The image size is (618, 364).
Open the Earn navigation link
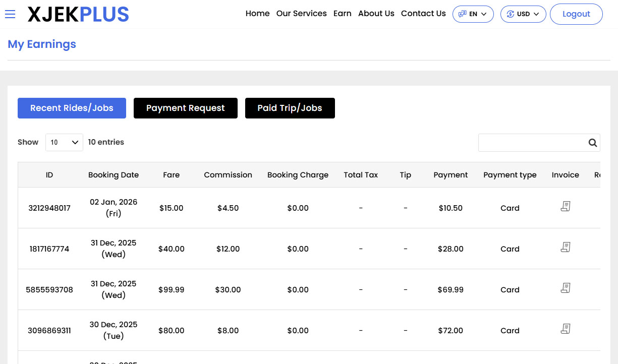(342, 14)
